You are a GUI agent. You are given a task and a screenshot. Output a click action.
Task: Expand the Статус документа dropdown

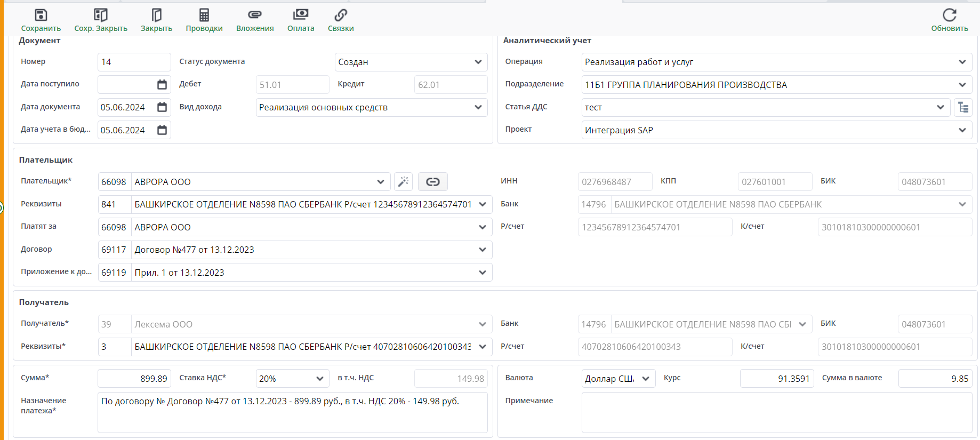tap(478, 62)
